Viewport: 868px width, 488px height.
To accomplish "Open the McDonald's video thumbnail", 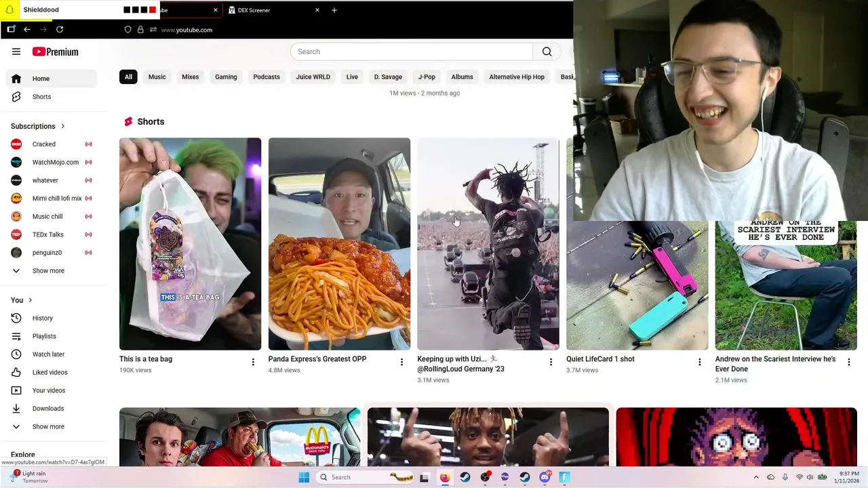I will tap(239, 436).
